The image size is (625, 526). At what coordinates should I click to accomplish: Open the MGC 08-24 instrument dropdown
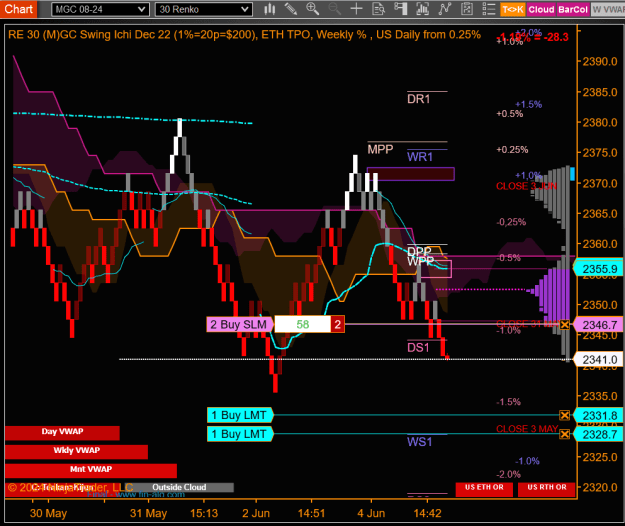pos(100,9)
